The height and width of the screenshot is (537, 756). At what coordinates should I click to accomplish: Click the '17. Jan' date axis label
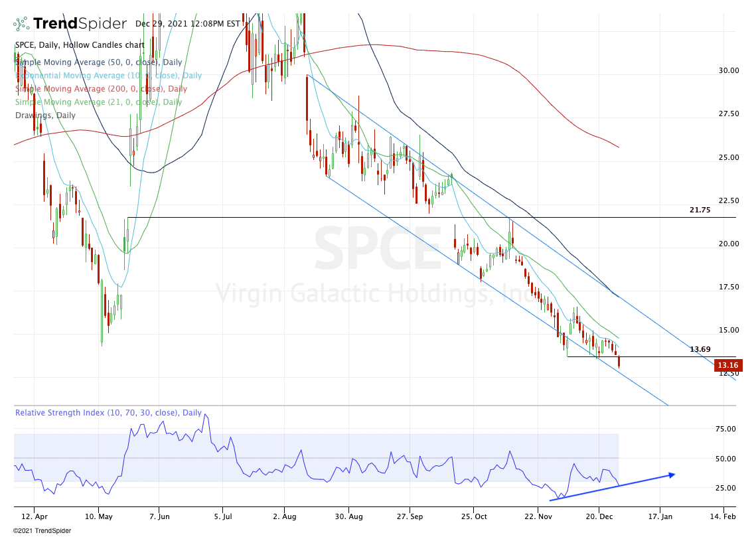[660, 516]
